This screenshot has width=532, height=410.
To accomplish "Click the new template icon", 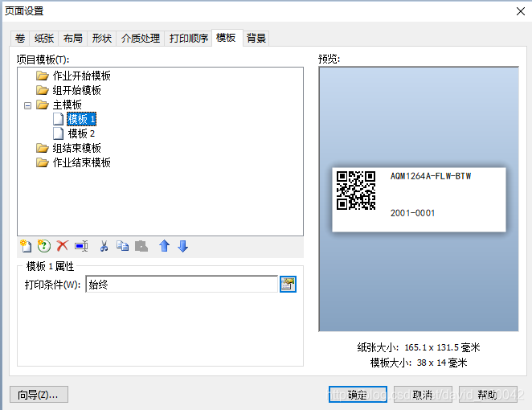I will (26, 246).
